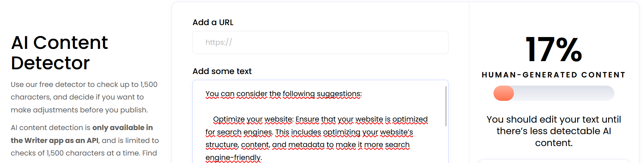Click "the Writer app as an API" bold text
The width and height of the screenshot is (644, 163).
click(x=54, y=141)
